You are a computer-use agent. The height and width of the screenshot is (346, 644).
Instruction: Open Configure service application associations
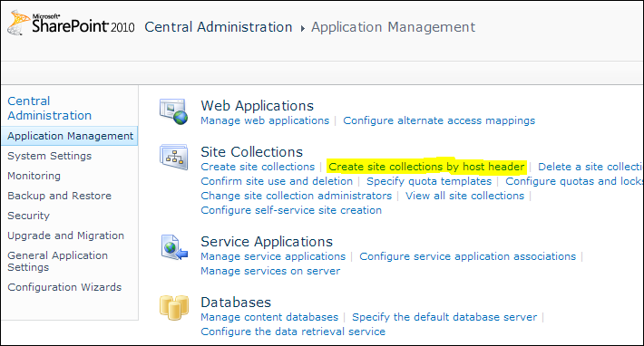pyautogui.click(x=468, y=256)
